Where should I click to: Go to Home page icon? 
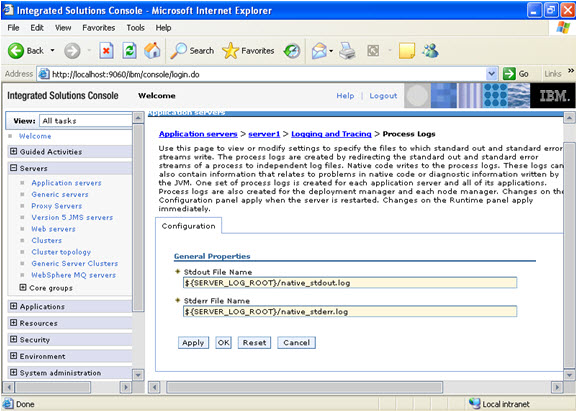pos(152,50)
